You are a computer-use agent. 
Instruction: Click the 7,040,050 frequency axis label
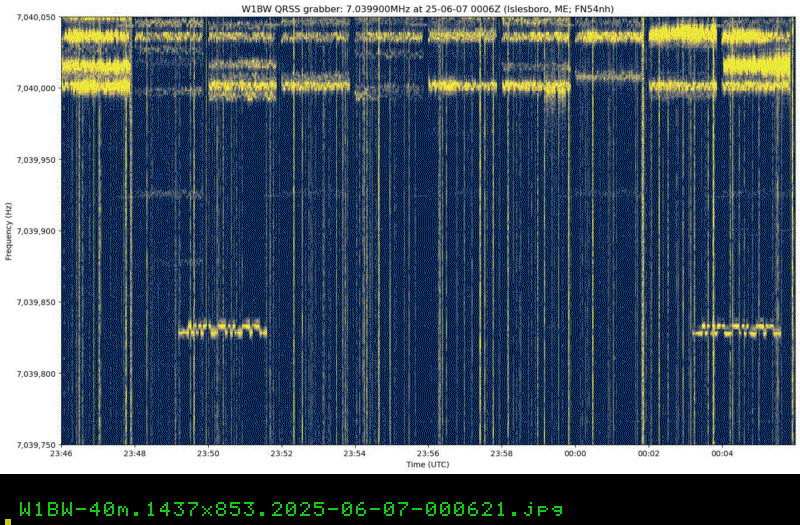click(36, 17)
